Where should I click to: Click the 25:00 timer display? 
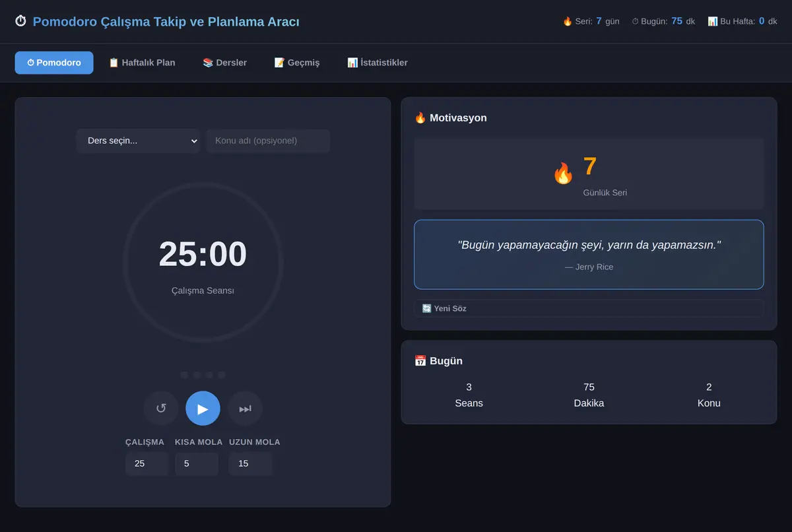203,254
